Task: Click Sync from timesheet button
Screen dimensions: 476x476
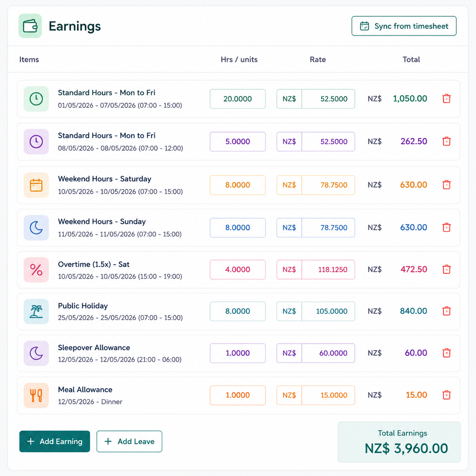Action: 404,26
